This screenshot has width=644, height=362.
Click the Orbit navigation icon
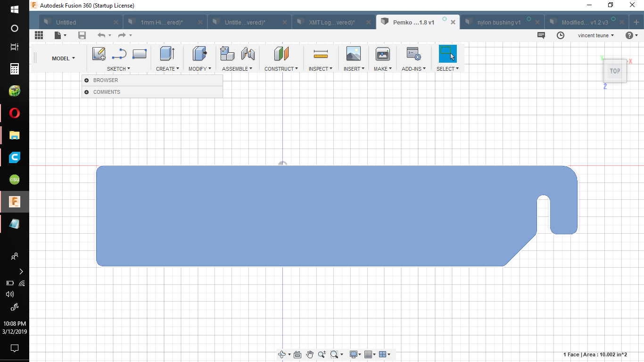[x=282, y=354]
